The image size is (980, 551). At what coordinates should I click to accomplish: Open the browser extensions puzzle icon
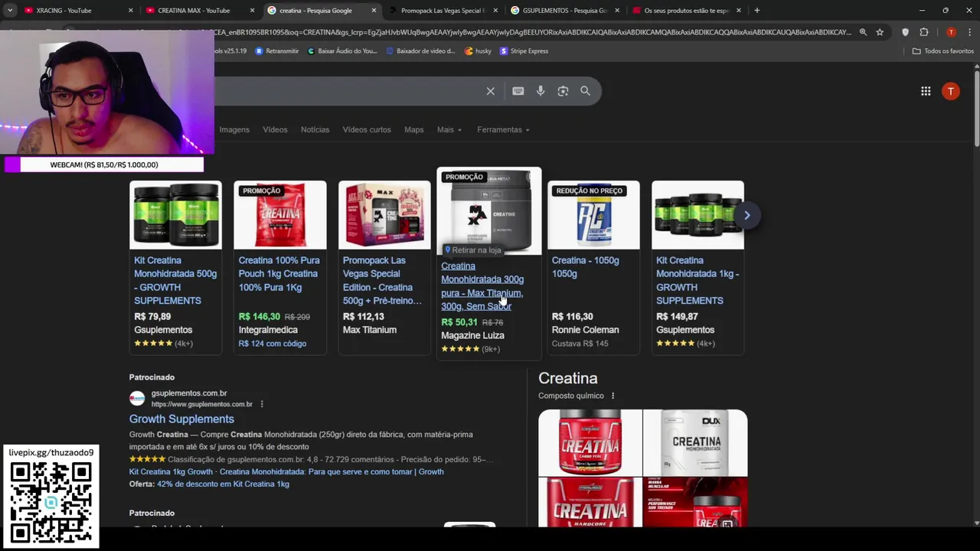[x=924, y=32]
